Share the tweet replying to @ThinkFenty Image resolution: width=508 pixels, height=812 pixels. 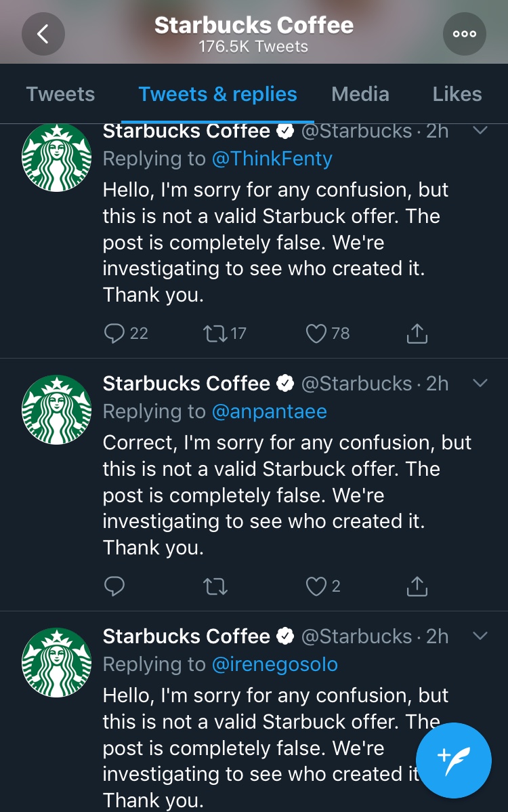[x=417, y=333]
